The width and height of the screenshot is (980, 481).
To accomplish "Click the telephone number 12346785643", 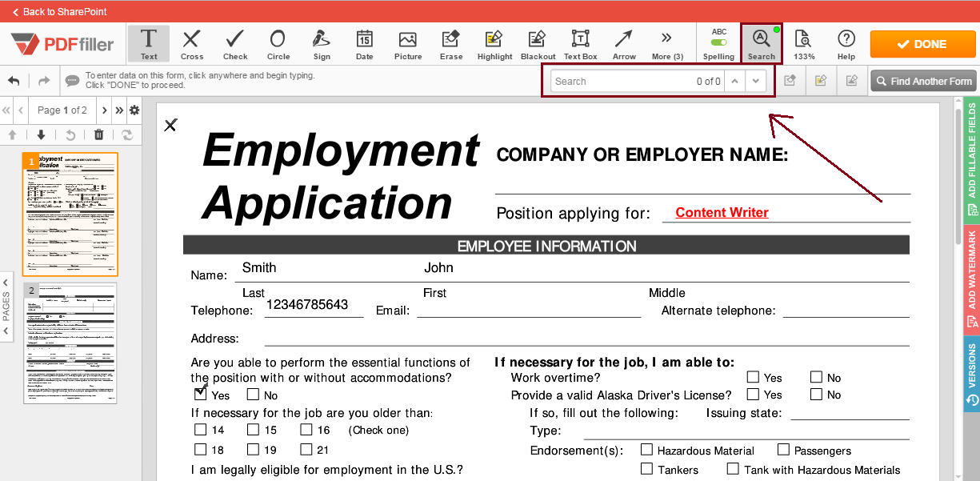I will click(x=307, y=305).
